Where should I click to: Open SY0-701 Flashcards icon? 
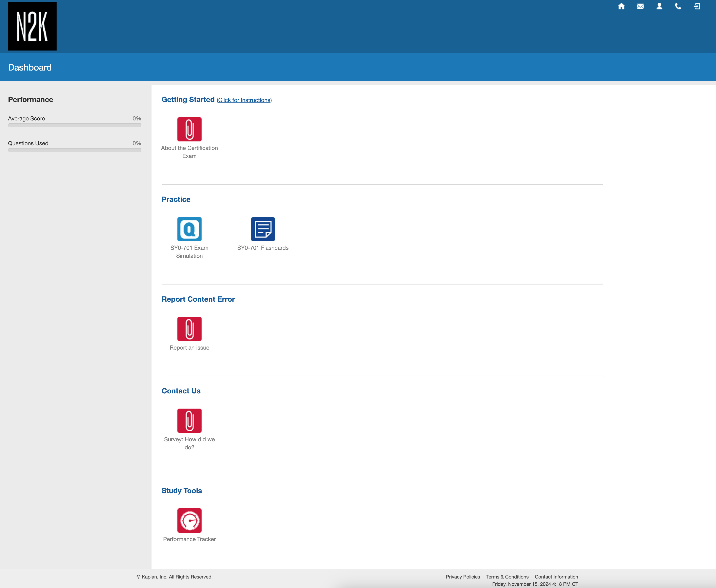pyautogui.click(x=263, y=229)
